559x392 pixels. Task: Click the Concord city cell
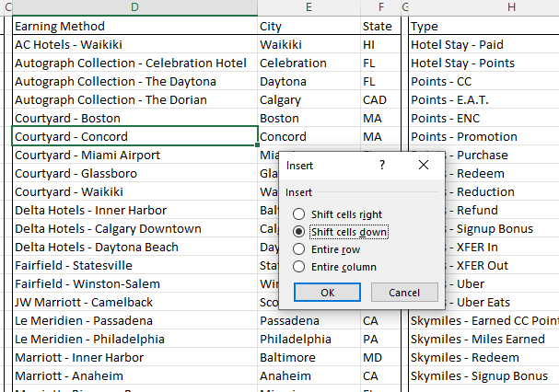[x=309, y=136]
